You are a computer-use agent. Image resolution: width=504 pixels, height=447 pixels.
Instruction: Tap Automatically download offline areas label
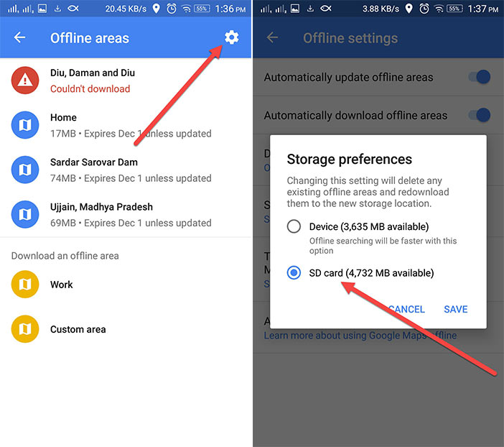(355, 115)
